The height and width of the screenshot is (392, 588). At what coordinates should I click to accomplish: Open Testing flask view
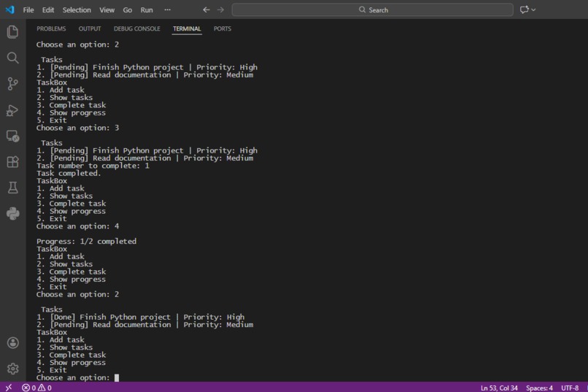(12, 188)
